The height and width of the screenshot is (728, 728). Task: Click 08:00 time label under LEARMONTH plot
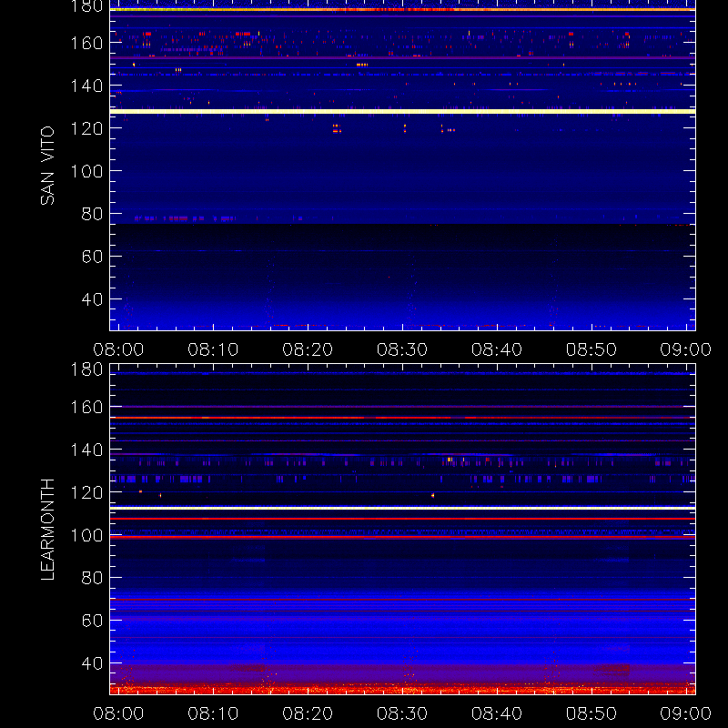pyautogui.click(x=118, y=713)
